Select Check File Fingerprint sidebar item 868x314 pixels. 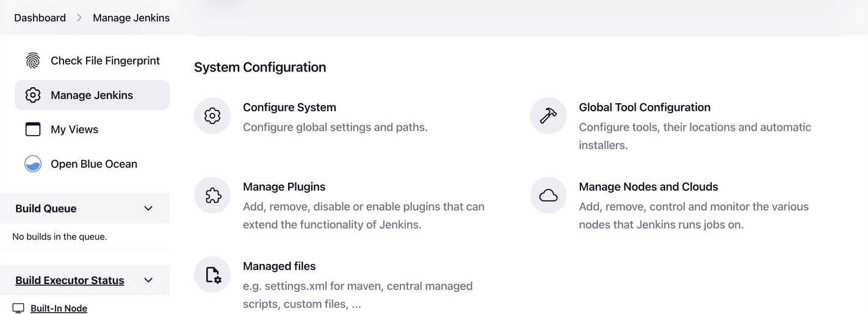pos(105,60)
